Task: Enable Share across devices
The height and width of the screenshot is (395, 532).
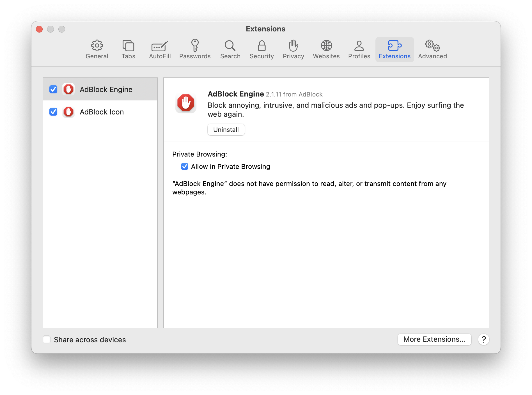Action: pyautogui.click(x=47, y=339)
